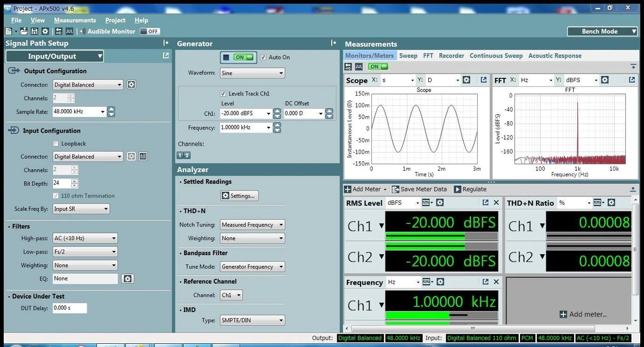Click the Save Meter Data icon
644x347 pixels.
click(394, 189)
